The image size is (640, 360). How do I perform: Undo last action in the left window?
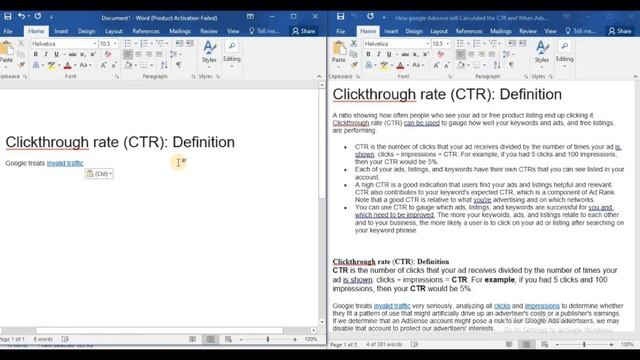21,16
